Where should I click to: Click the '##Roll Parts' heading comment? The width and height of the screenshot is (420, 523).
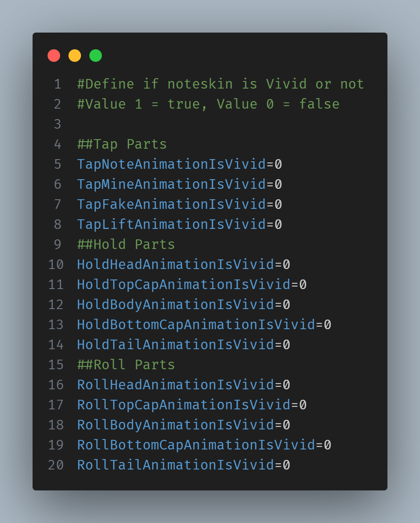[126, 365]
